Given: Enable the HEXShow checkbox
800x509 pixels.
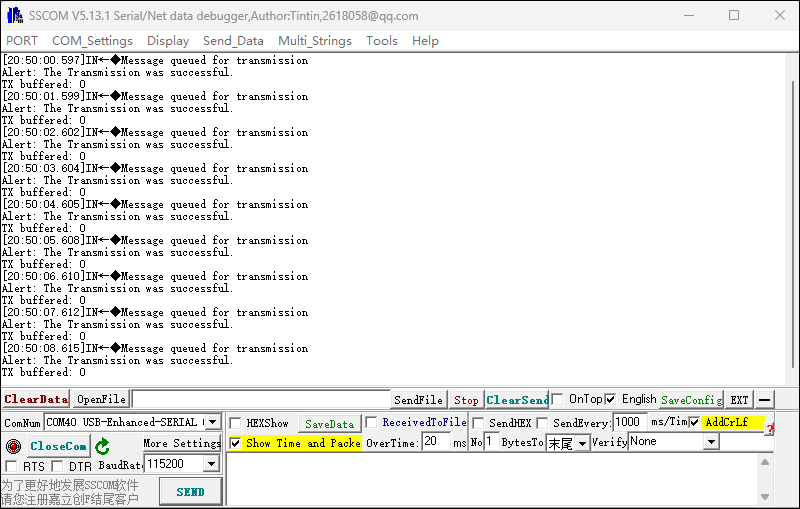Looking at the screenshot, I should (235, 423).
